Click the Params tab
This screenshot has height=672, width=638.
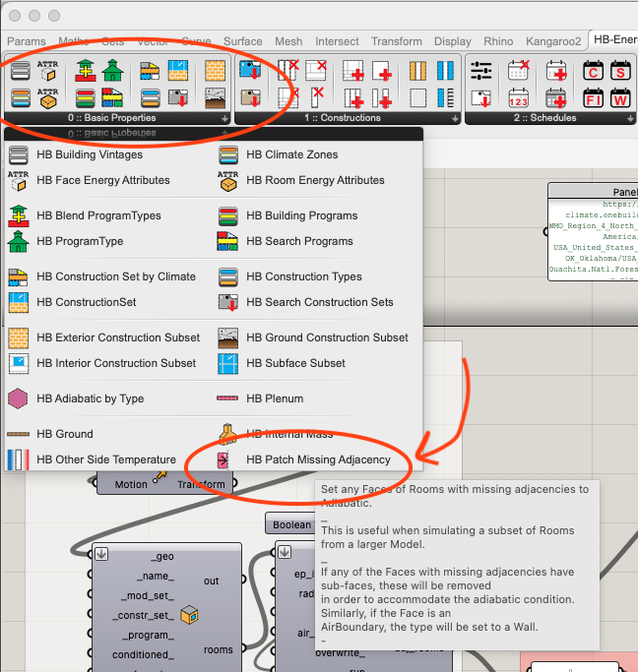point(27,41)
